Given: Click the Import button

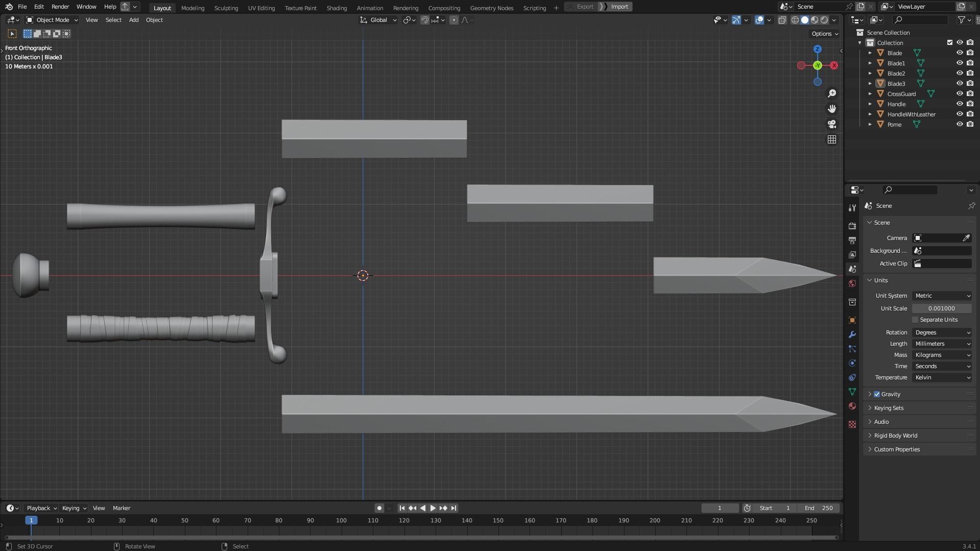Looking at the screenshot, I should (616, 7).
